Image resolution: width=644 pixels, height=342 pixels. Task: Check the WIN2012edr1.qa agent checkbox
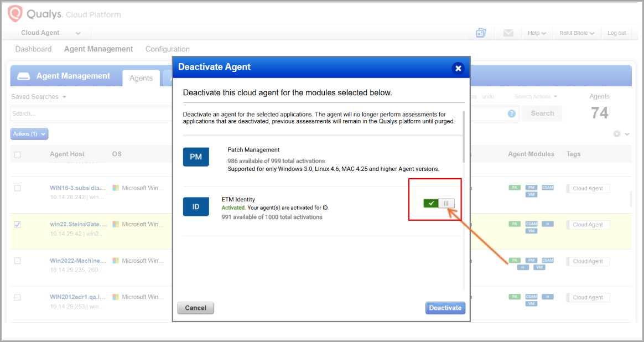[x=17, y=297]
